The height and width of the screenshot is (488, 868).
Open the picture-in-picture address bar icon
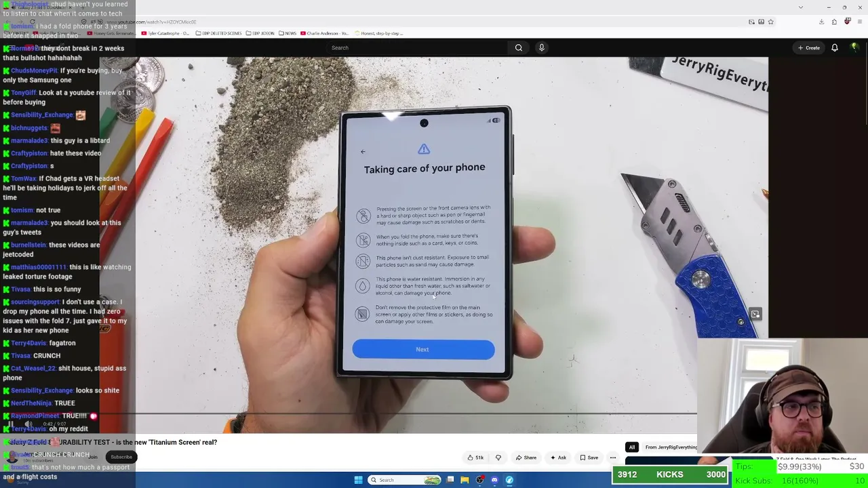coord(751,22)
